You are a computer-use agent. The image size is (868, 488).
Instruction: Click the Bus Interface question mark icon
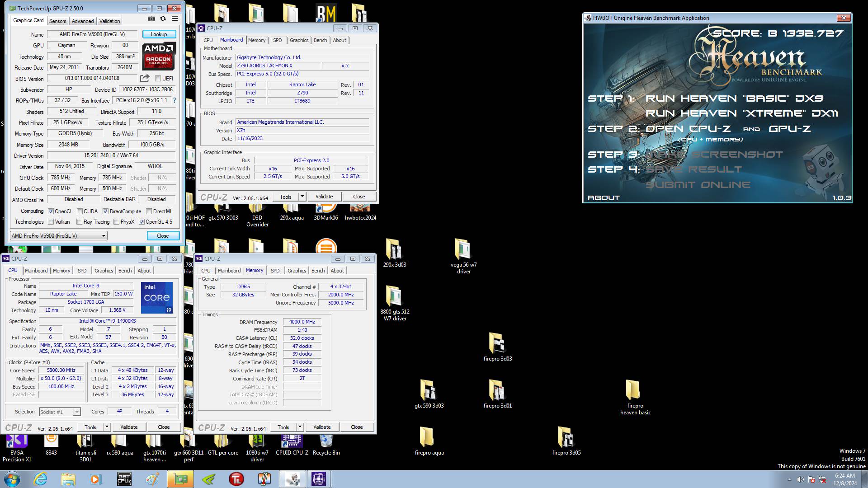coord(174,100)
